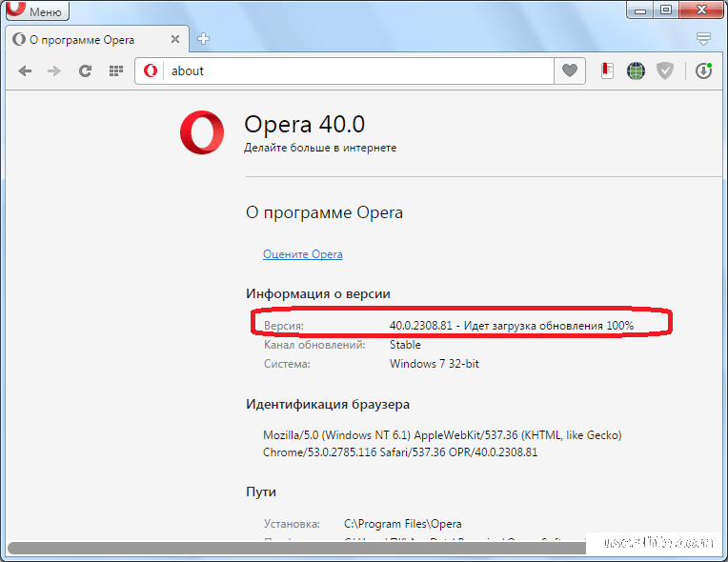Close the Opera window

(701, 10)
